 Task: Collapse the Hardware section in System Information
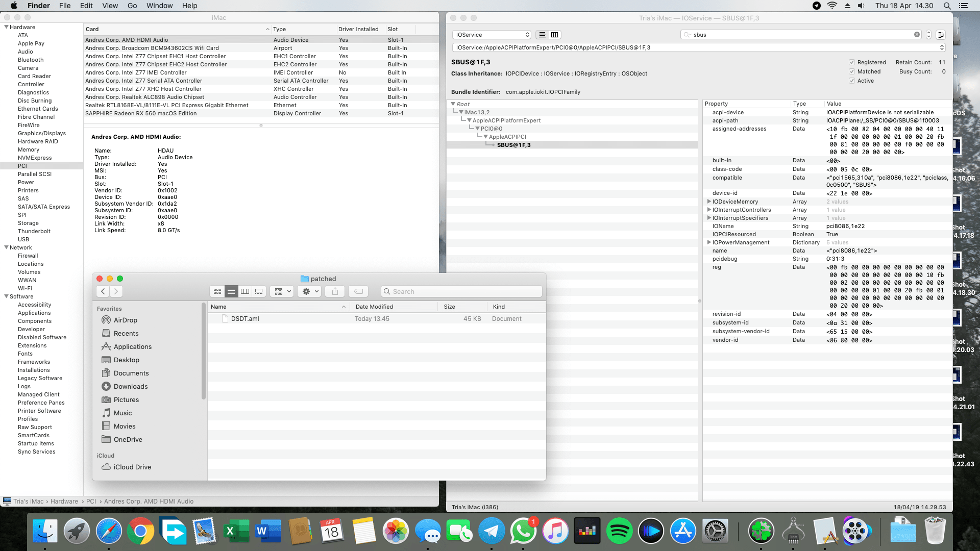point(6,27)
